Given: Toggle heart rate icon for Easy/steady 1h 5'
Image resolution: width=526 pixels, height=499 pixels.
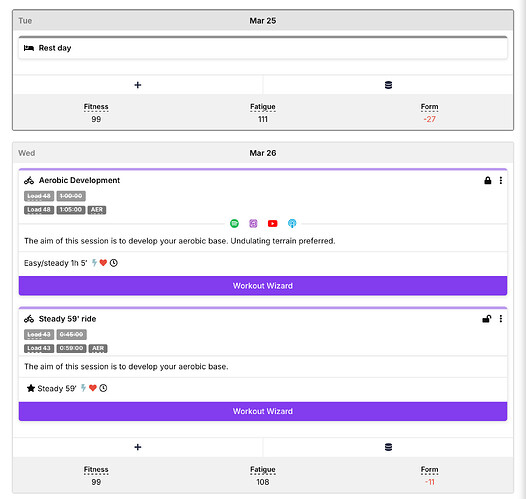Looking at the screenshot, I should coord(103,263).
